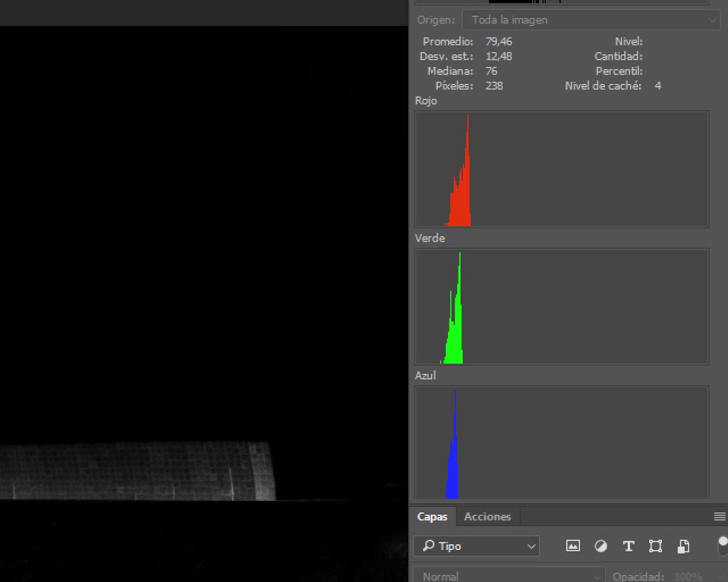Switch to the Acciones tab
The image size is (728, 582).
[x=488, y=517]
